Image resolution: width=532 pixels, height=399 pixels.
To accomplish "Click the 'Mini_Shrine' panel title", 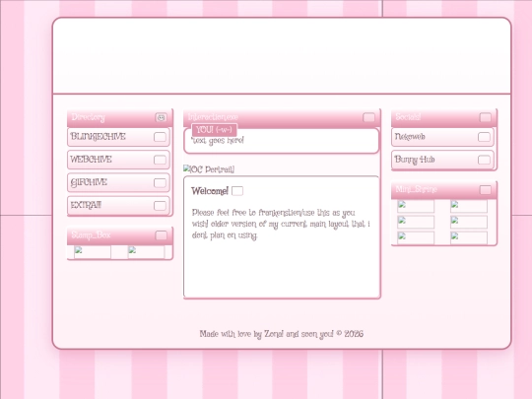I will coord(416,189).
